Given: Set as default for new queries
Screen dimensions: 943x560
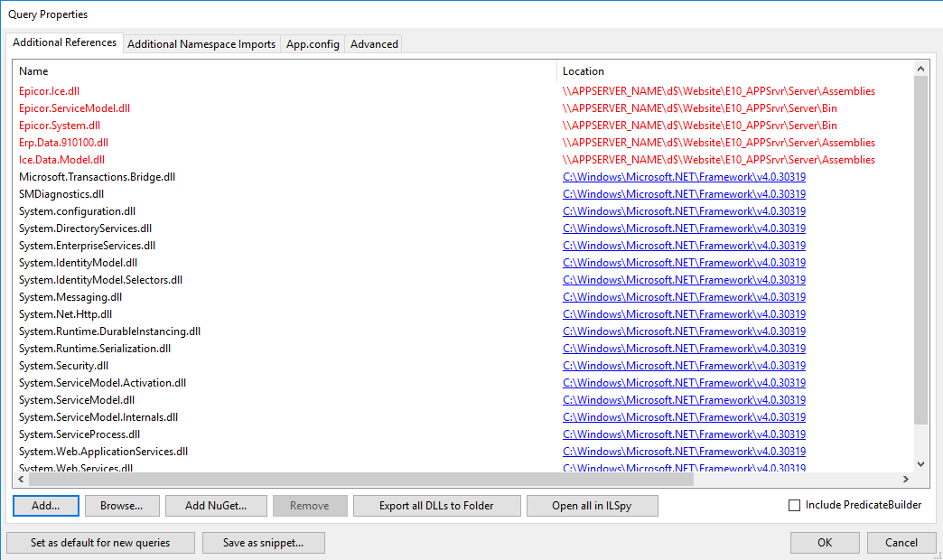Looking at the screenshot, I should pyautogui.click(x=100, y=543).
